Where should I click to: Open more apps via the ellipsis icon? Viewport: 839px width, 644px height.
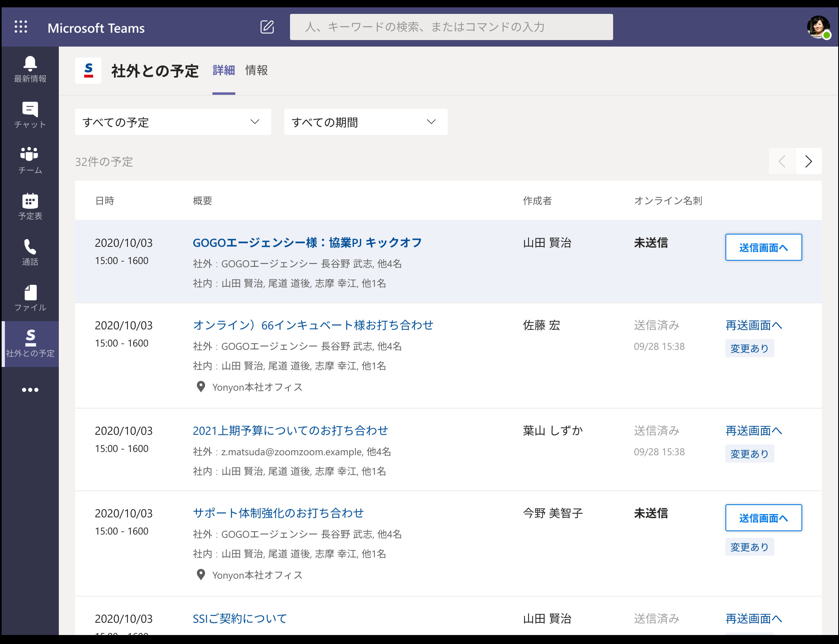30,389
